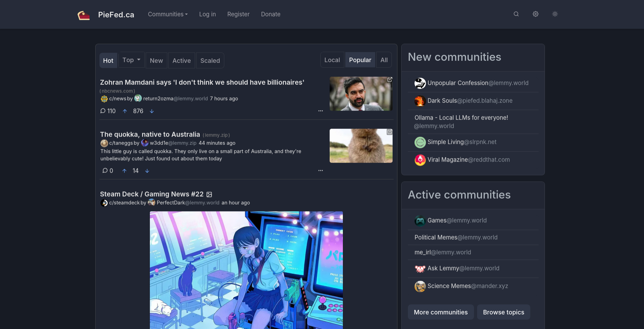Downvote the Zohran Mamdani post
The width and height of the screenshot is (644, 329).
pyautogui.click(x=152, y=111)
